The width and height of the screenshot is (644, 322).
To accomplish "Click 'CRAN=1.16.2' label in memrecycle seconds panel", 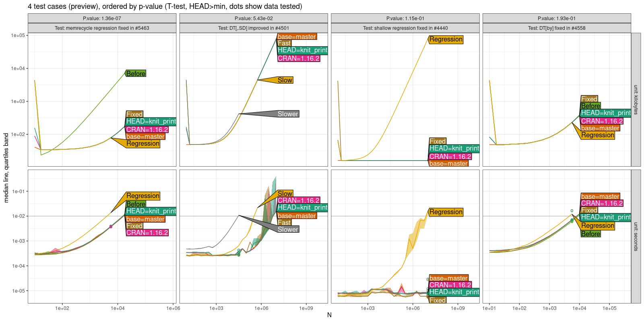I will (x=147, y=233).
